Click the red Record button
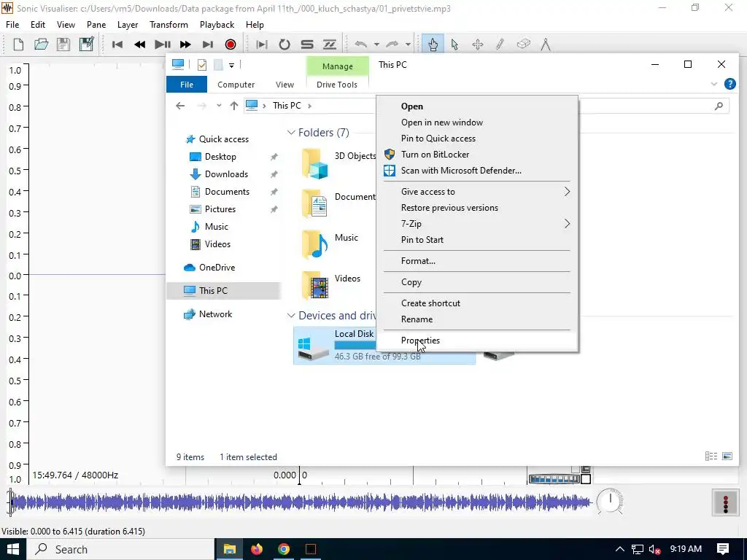Image resolution: width=747 pixels, height=560 pixels. [x=231, y=44]
